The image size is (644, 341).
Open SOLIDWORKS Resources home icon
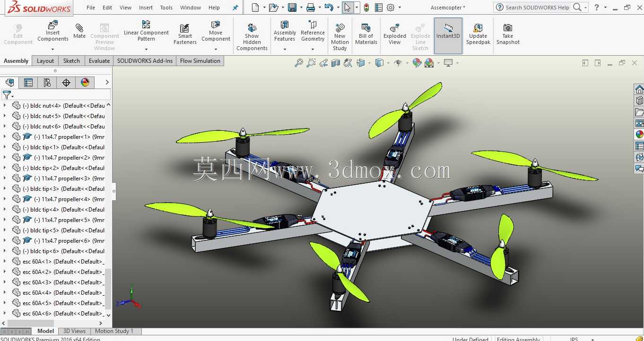pos(639,90)
